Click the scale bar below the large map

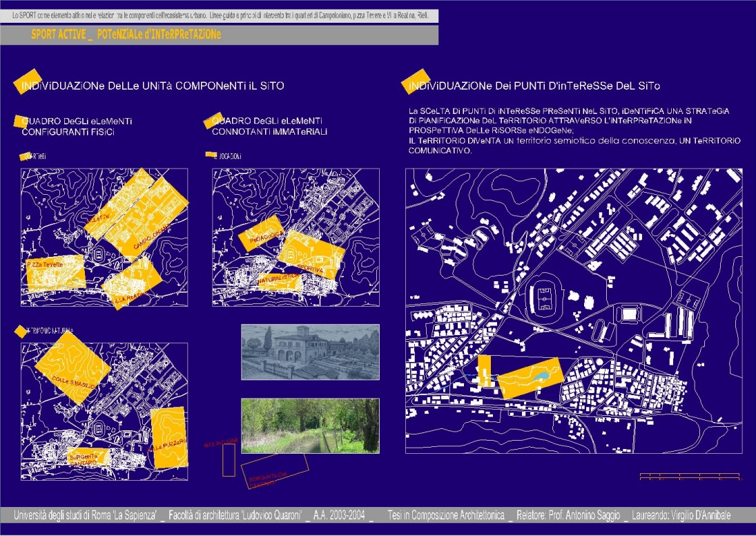click(x=689, y=476)
